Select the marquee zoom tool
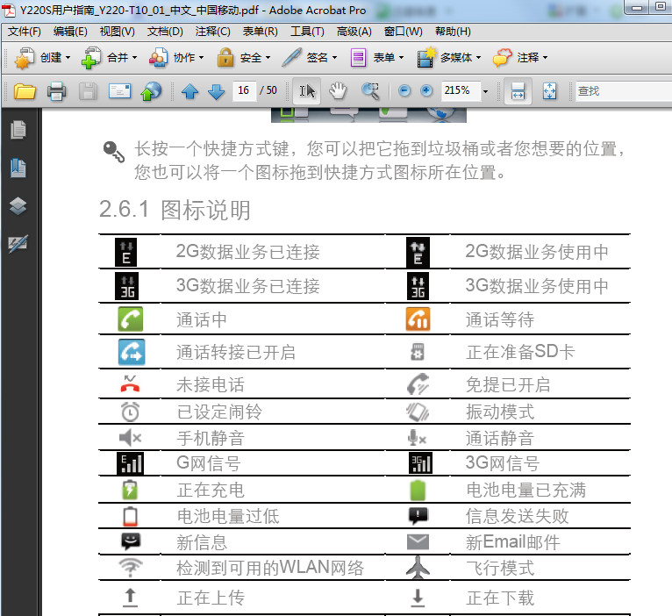The height and width of the screenshot is (616, 672). pos(370,91)
